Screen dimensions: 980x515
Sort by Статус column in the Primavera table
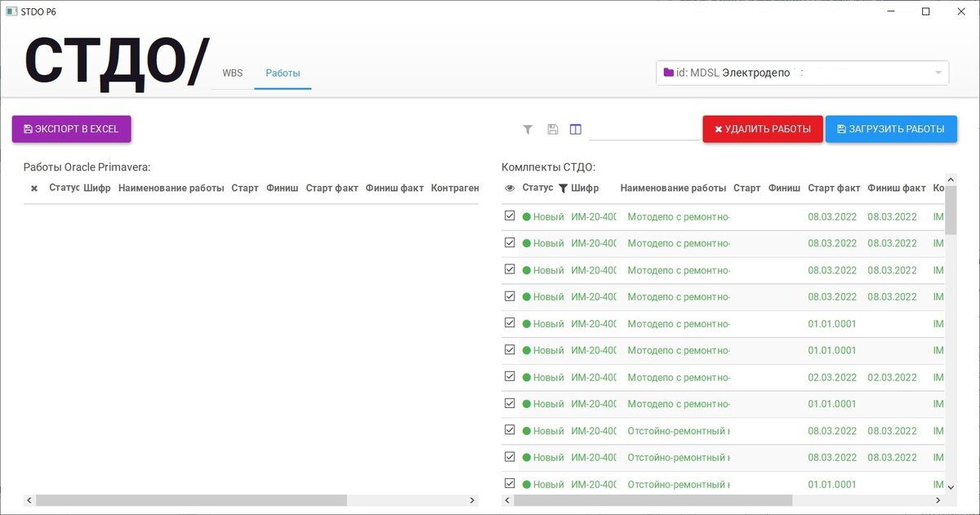tap(64, 188)
